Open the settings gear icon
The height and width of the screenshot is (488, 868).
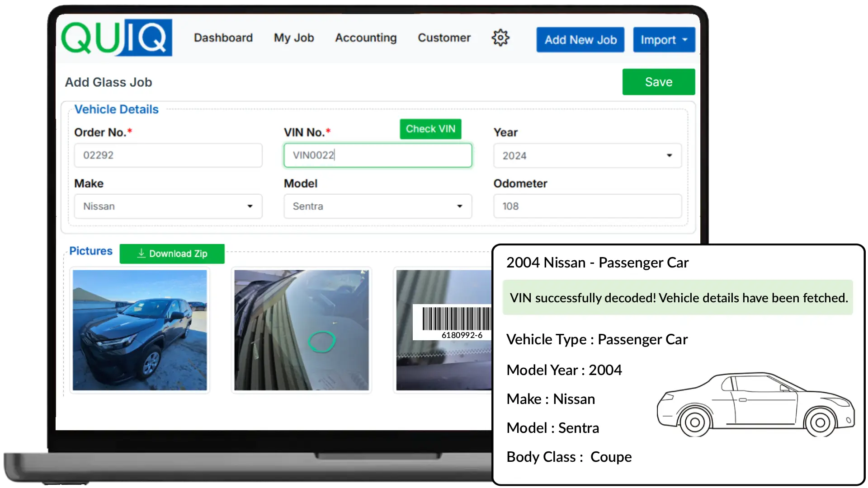[500, 38]
